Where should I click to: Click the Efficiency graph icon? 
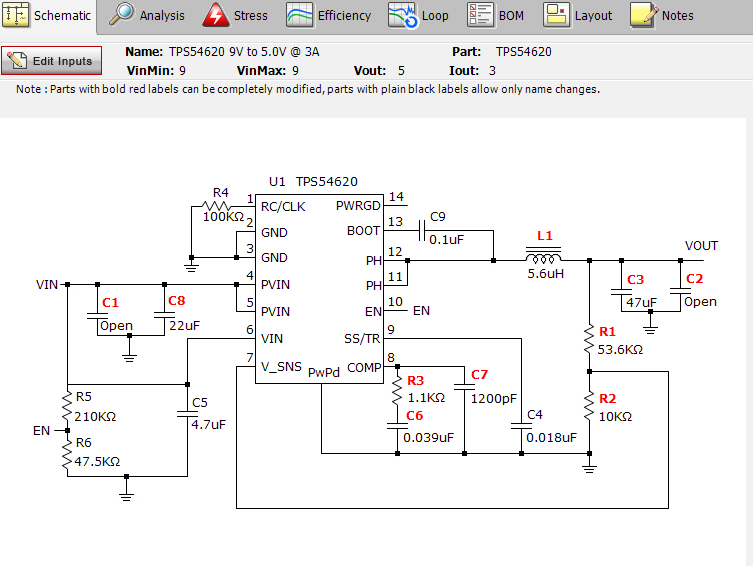coord(300,14)
